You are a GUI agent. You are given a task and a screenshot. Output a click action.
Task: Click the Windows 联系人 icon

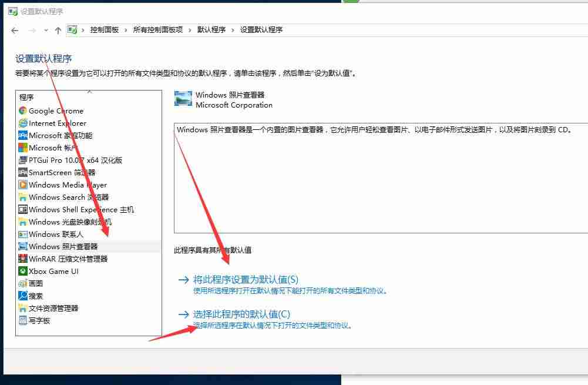click(23, 234)
